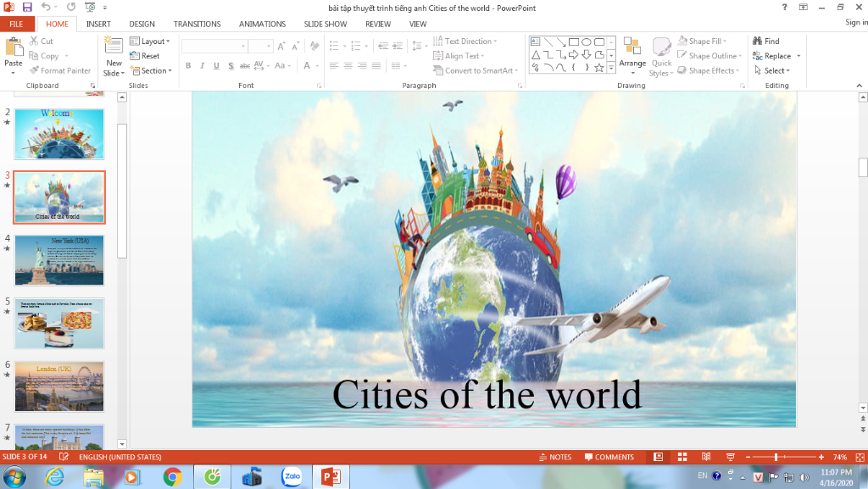868x489 pixels.
Task: Open the Section dropdown
Action: click(x=151, y=71)
